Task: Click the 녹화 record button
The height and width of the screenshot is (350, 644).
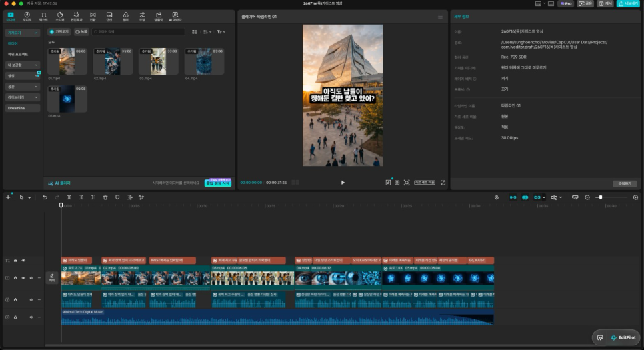Action: click(81, 31)
